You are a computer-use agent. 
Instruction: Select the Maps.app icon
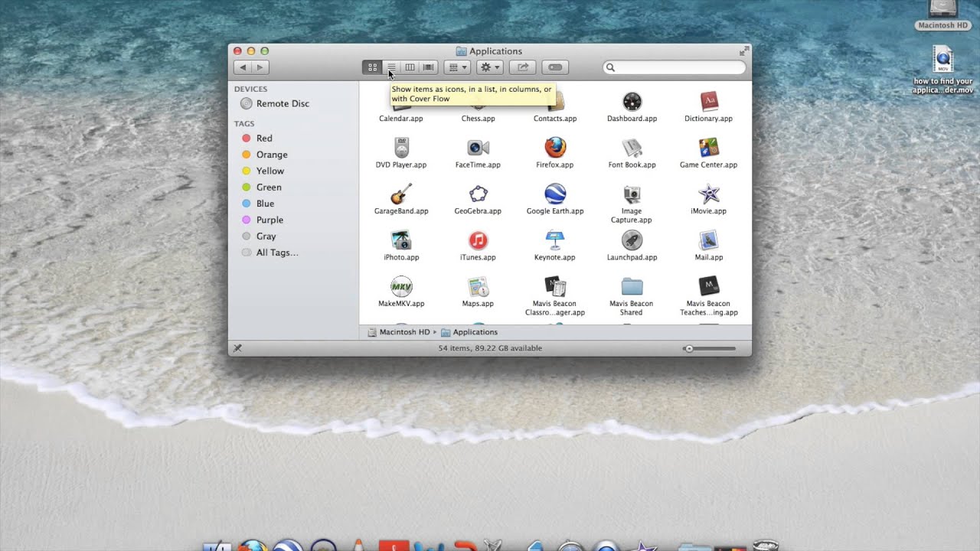(x=478, y=287)
